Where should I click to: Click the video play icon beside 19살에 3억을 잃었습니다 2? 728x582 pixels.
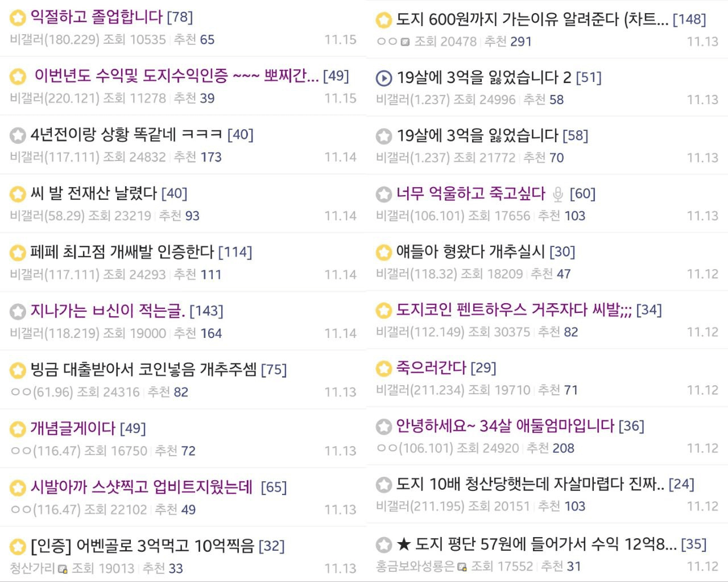coord(384,78)
